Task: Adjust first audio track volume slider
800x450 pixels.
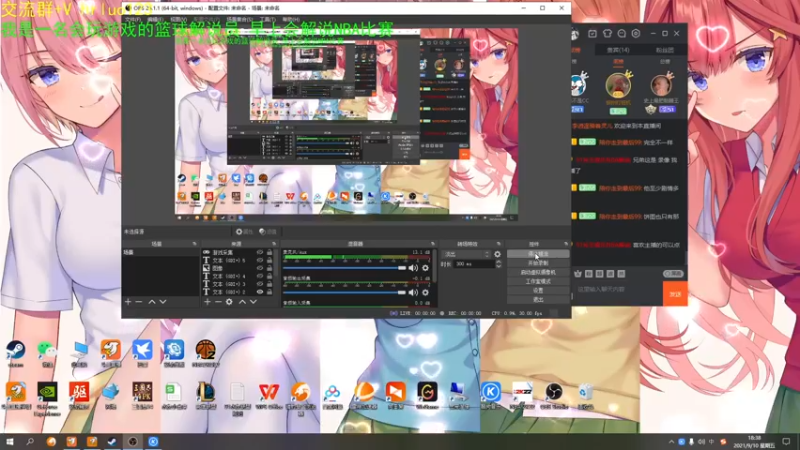Action: 345,268
